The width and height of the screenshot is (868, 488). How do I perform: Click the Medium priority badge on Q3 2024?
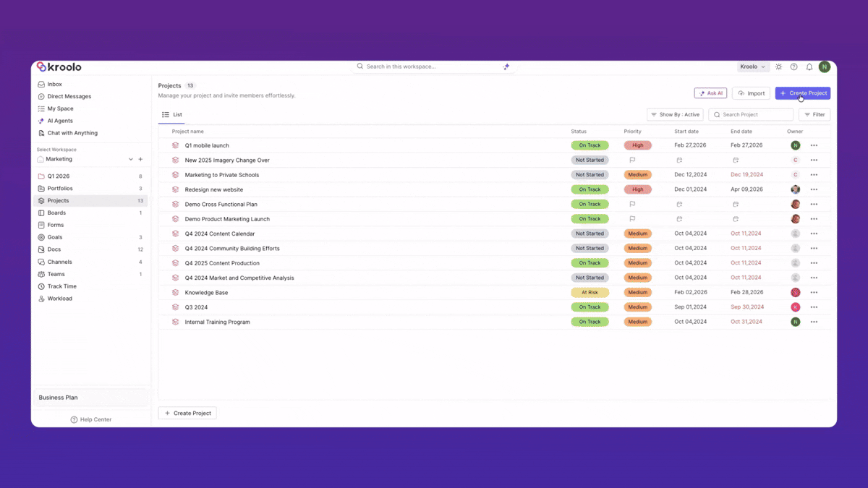click(638, 307)
